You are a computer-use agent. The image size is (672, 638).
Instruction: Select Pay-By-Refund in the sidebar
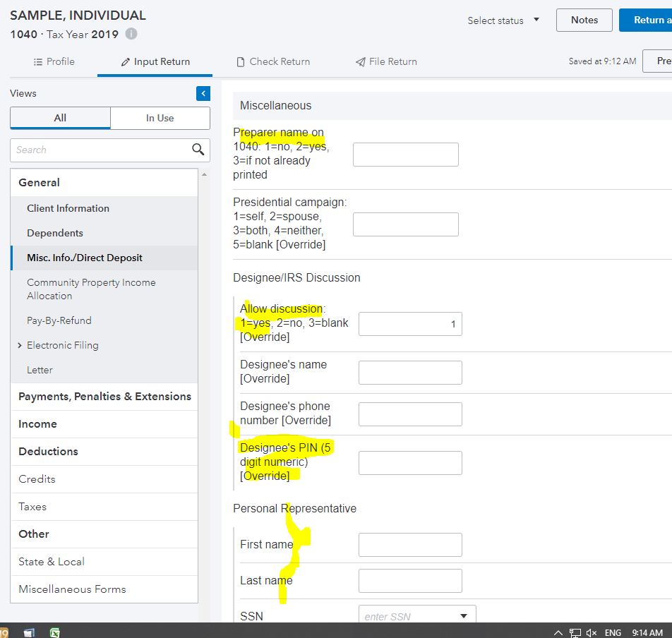59,320
